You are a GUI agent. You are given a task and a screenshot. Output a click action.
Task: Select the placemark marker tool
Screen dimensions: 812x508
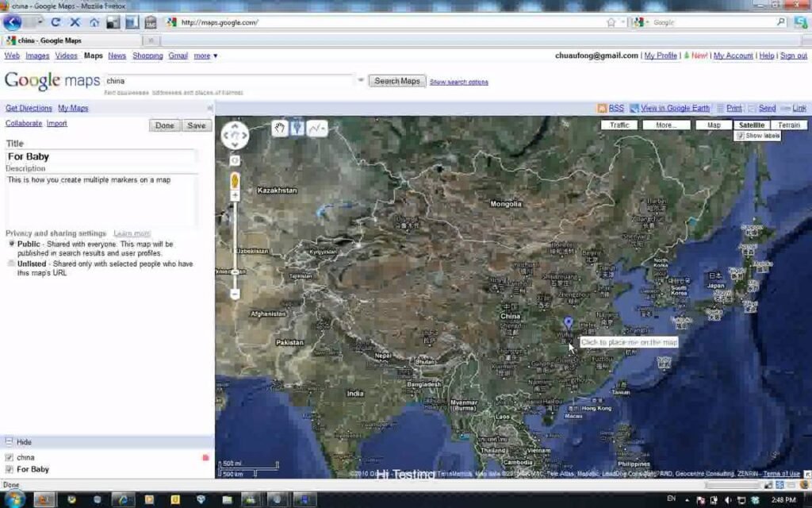coord(297,128)
